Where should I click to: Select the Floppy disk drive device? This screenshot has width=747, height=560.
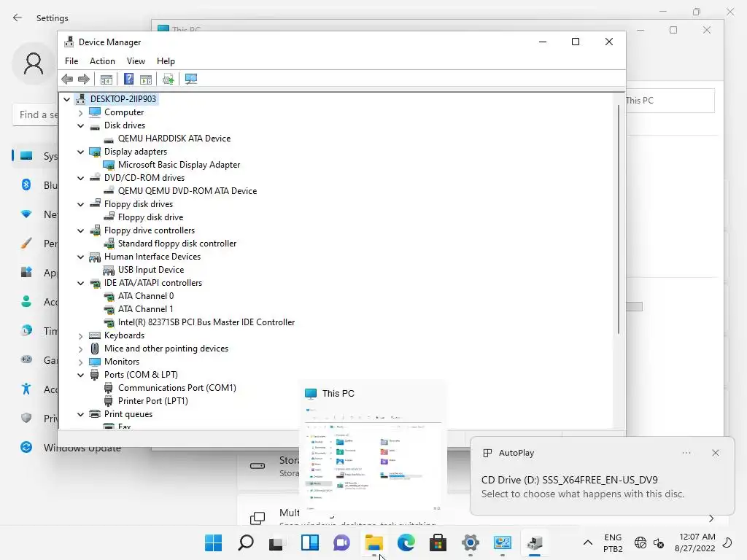(x=150, y=217)
